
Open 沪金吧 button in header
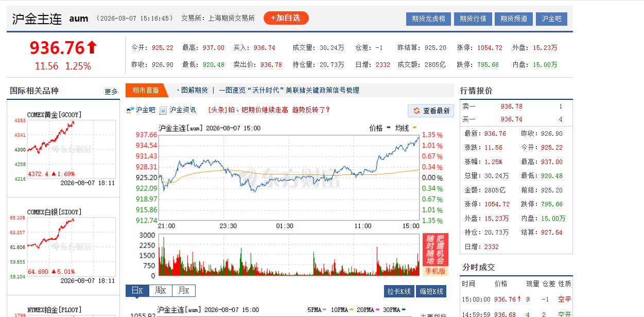pyautogui.click(x=551, y=19)
